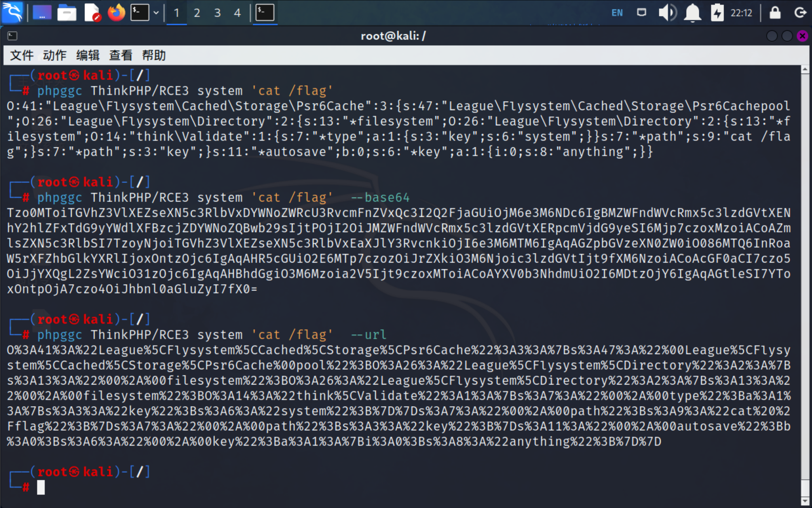Open the 编辑 (Edit) menu
812x508 pixels.
click(87, 55)
